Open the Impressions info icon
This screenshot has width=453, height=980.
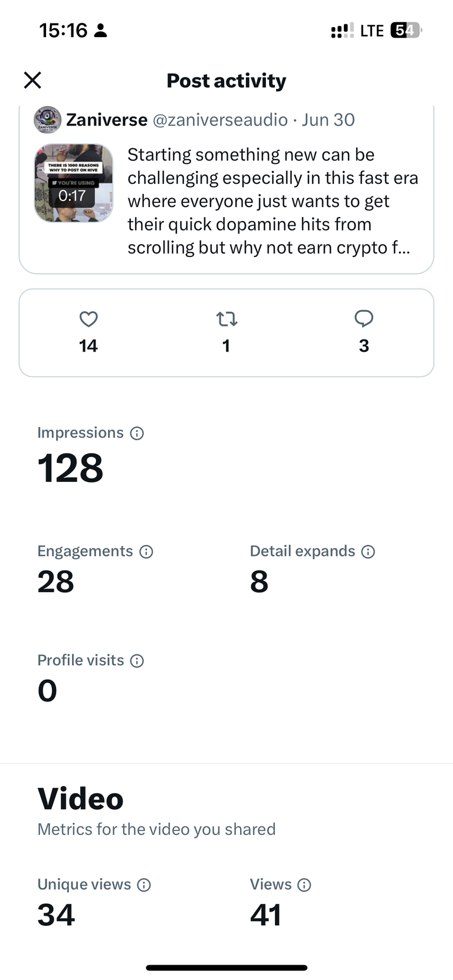pyautogui.click(x=137, y=433)
